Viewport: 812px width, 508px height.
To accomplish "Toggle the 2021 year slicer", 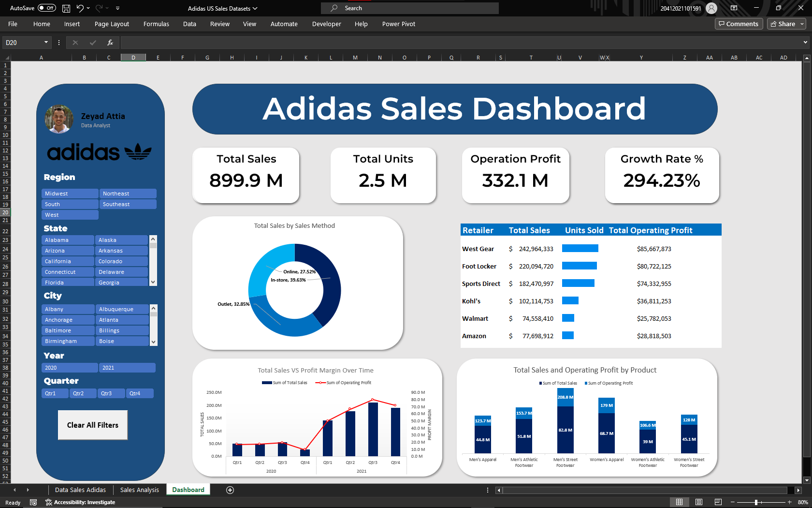I will point(128,368).
